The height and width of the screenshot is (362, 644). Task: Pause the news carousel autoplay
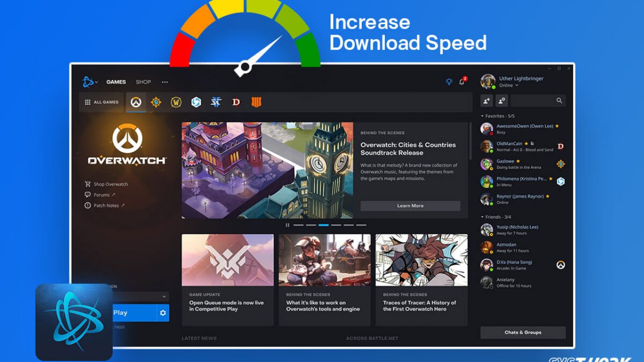(x=287, y=225)
